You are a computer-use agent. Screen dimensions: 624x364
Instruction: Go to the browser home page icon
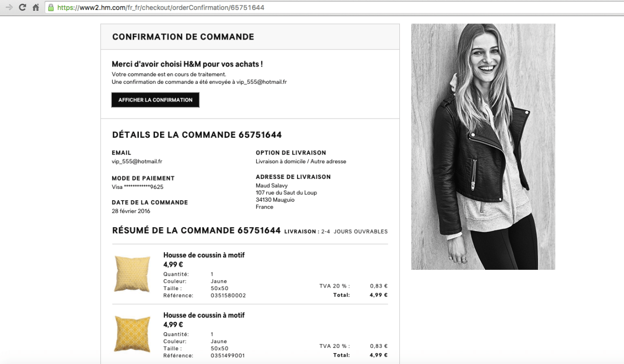click(36, 7)
